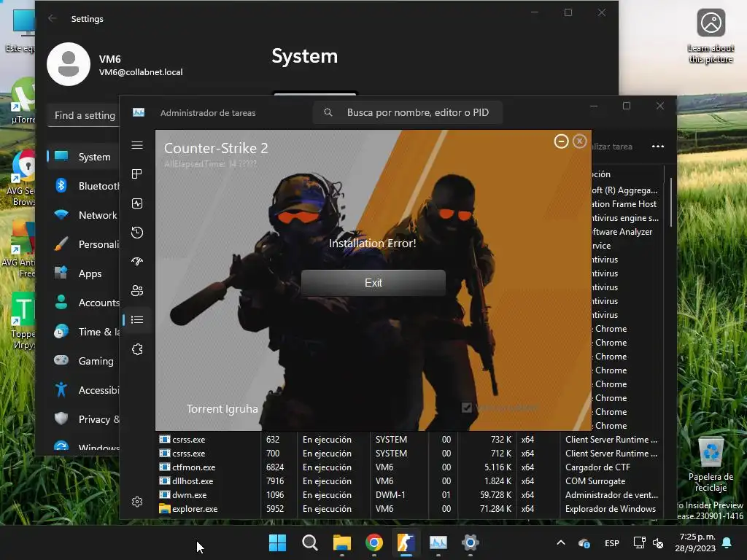The width and height of the screenshot is (747, 560).
Task: Open taskbar Search magnifier icon
Action: 309,542
